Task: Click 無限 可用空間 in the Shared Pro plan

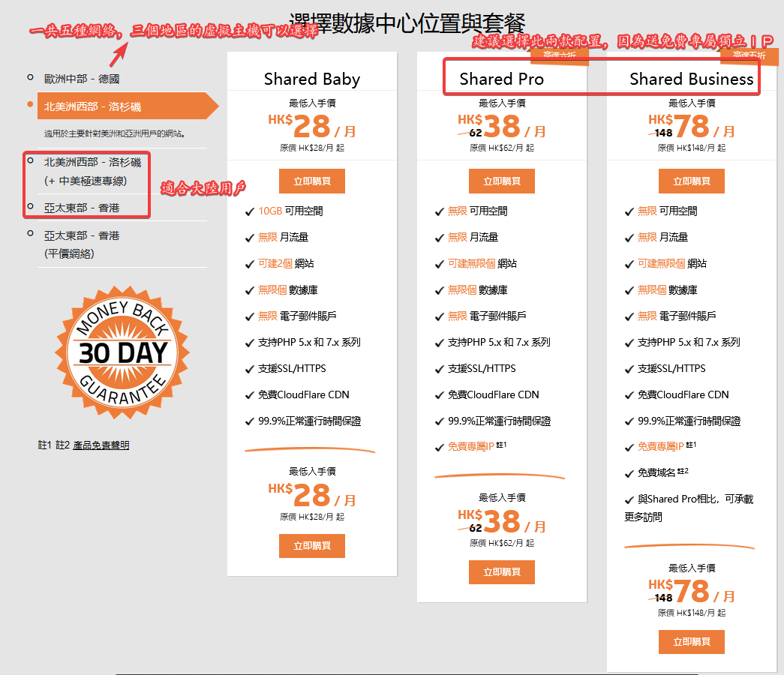Action: (477, 211)
